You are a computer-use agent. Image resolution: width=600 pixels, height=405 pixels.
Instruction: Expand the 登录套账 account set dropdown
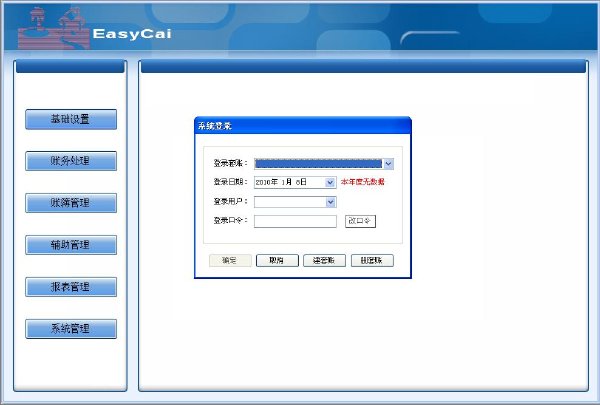(388, 164)
